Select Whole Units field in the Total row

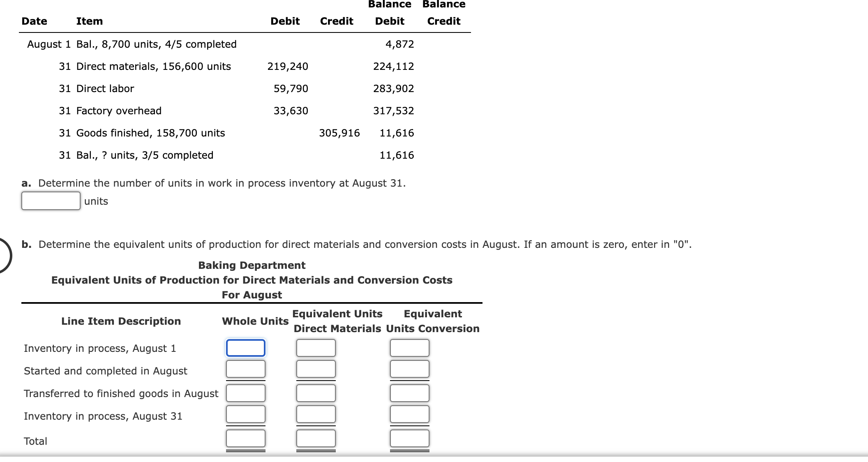pyautogui.click(x=245, y=438)
